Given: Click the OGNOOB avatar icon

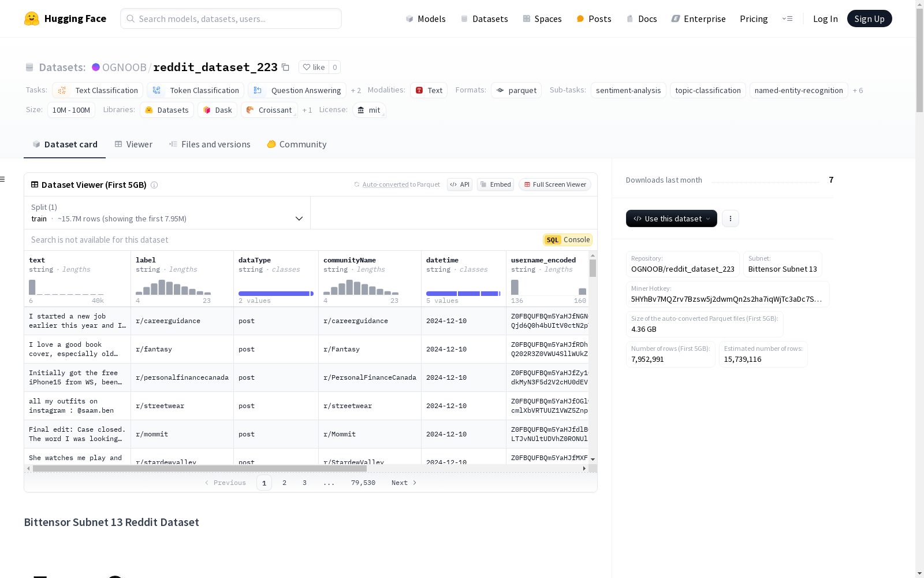Looking at the screenshot, I should pyautogui.click(x=96, y=67).
